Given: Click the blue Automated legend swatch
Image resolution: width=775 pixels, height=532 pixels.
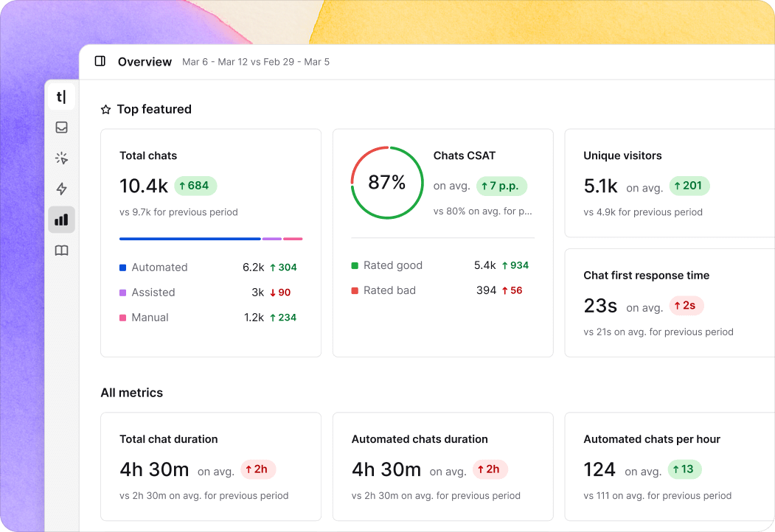Looking at the screenshot, I should coord(123,267).
